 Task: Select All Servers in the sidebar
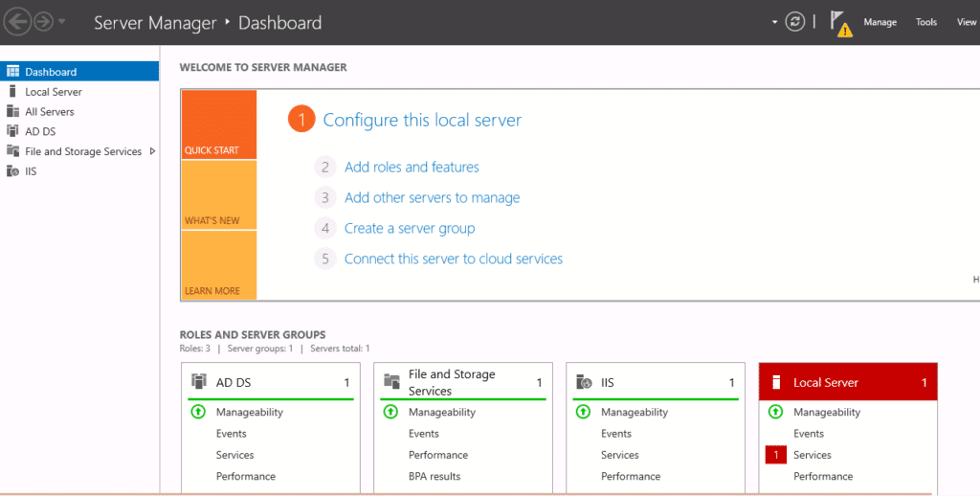point(79,111)
